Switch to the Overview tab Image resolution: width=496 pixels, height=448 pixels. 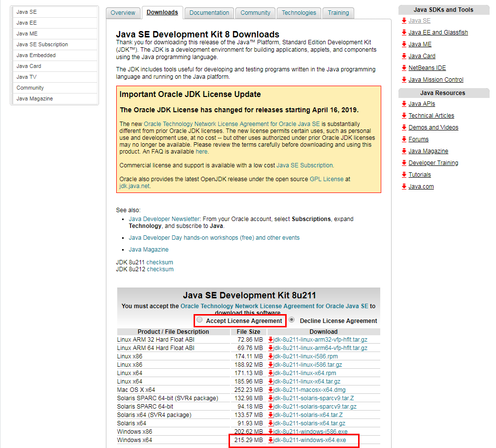pyautogui.click(x=123, y=13)
